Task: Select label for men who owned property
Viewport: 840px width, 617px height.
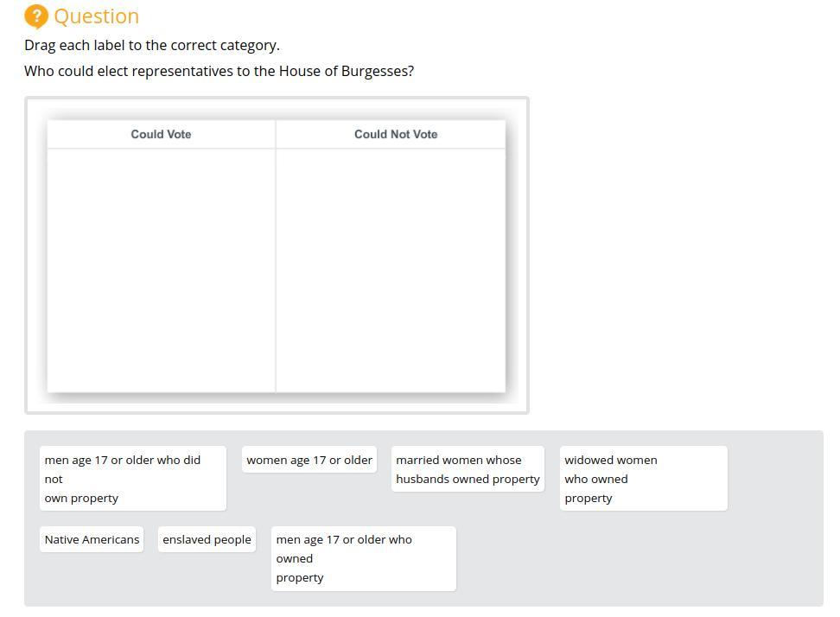Action: tap(363, 558)
